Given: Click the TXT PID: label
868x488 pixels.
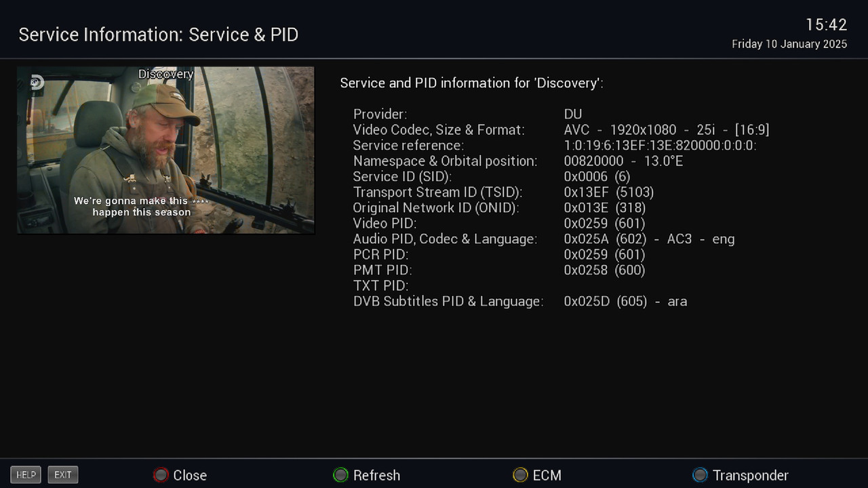Looking at the screenshot, I should coord(381,285).
